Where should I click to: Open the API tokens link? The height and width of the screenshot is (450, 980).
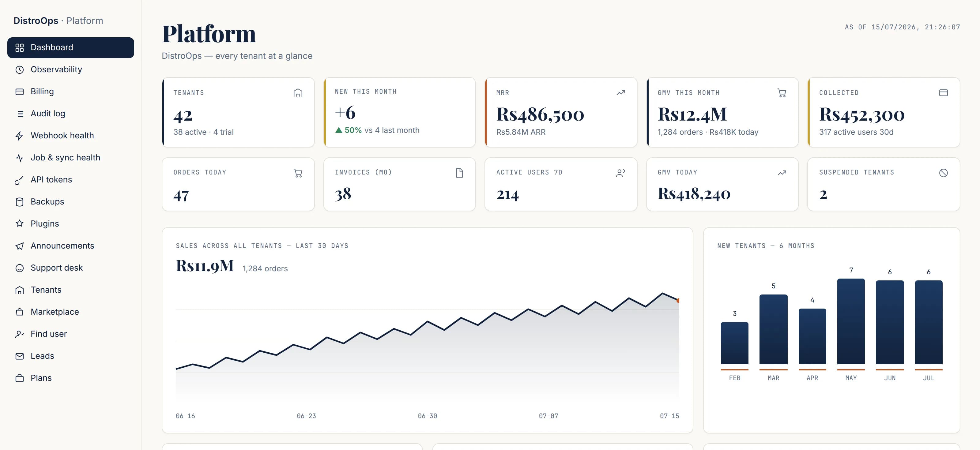click(x=71, y=180)
